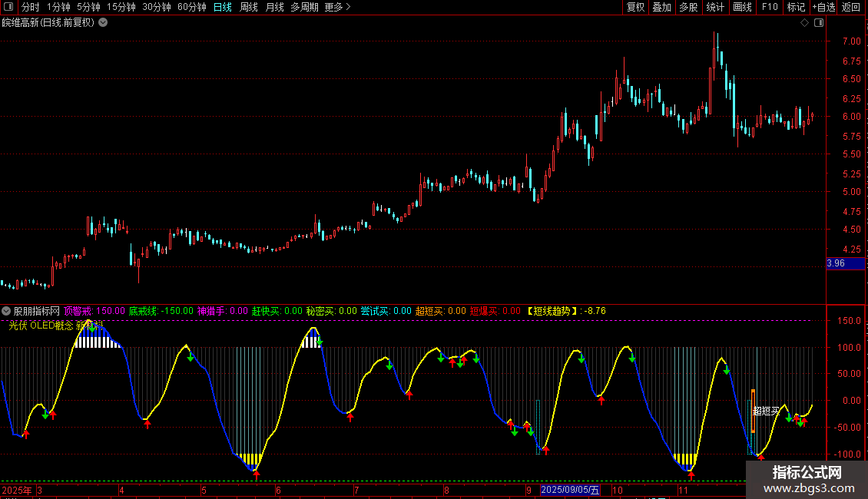Viewport: 868px width, 499px height.
Task: Expand the 股朋指标网 indicator dropdown arrow
Action: point(6,311)
